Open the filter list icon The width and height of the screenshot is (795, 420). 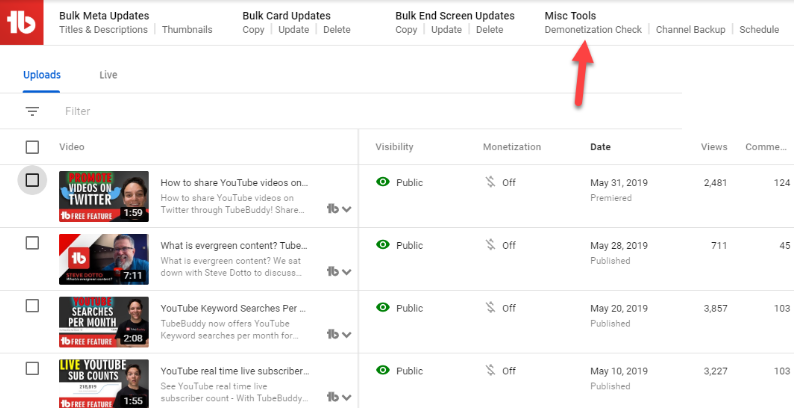click(x=33, y=112)
